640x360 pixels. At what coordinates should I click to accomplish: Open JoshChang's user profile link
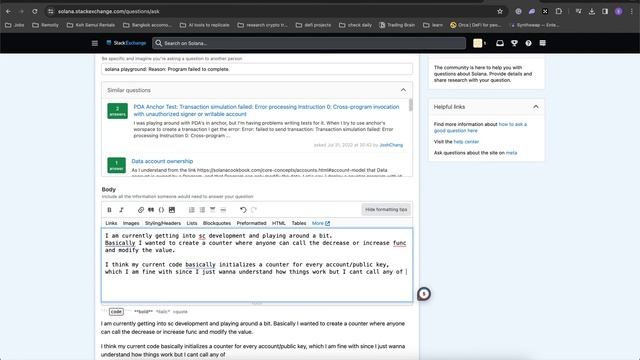click(x=391, y=145)
